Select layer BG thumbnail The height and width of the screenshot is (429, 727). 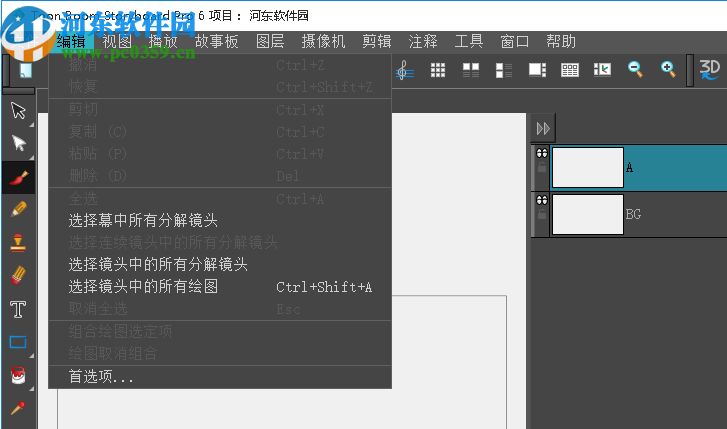coord(587,215)
